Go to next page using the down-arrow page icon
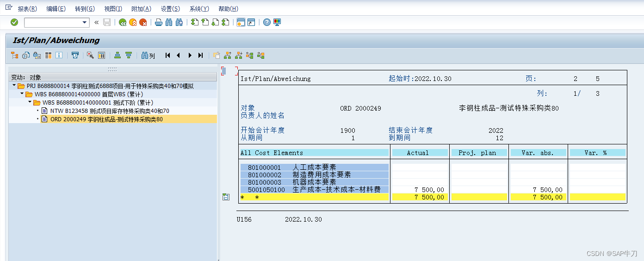644x261 pixels. pos(215,22)
